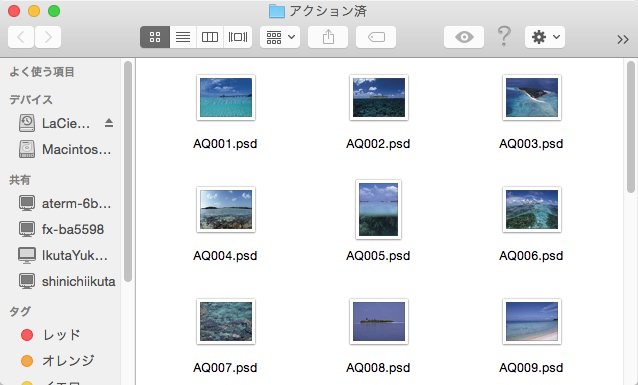Screen dimensions: 638x385
Task: Select AQ008.psd thumbnail
Action: pos(379,322)
